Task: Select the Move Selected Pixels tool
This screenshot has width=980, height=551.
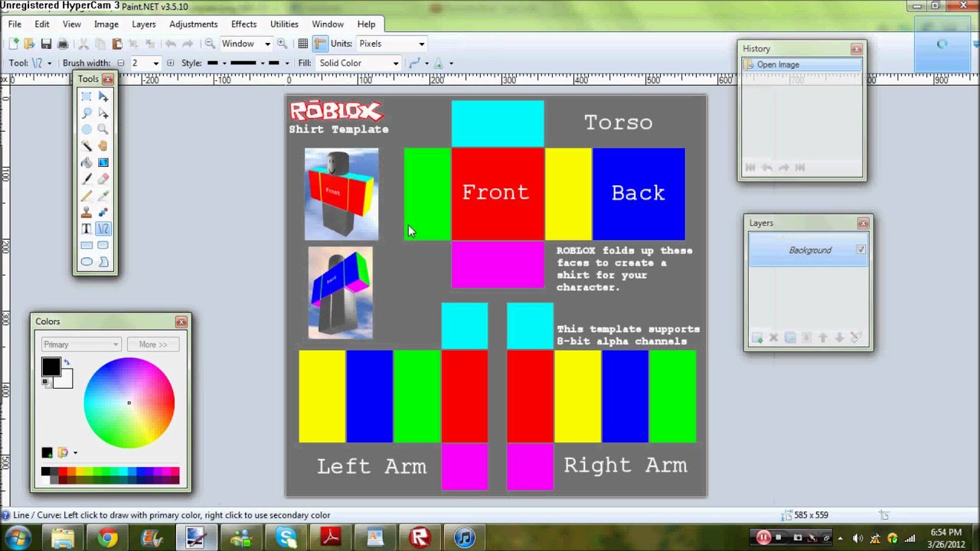Action: point(103,96)
